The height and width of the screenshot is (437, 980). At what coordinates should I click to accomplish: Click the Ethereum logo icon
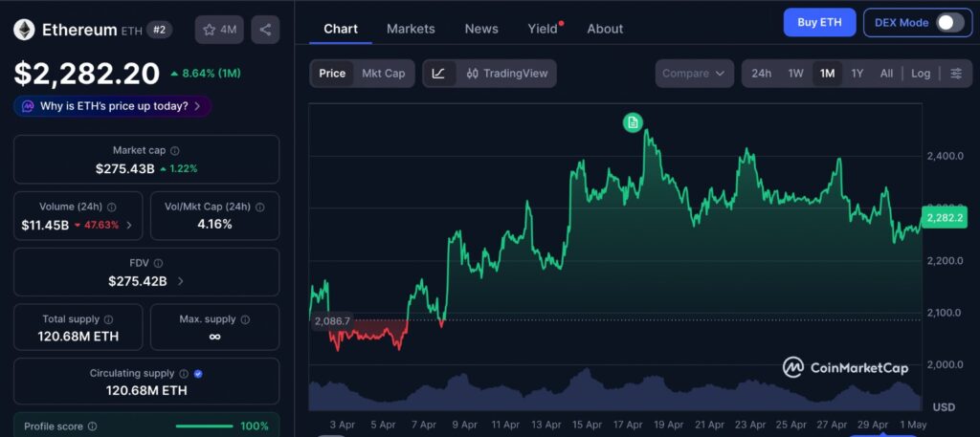pos(24,30)
